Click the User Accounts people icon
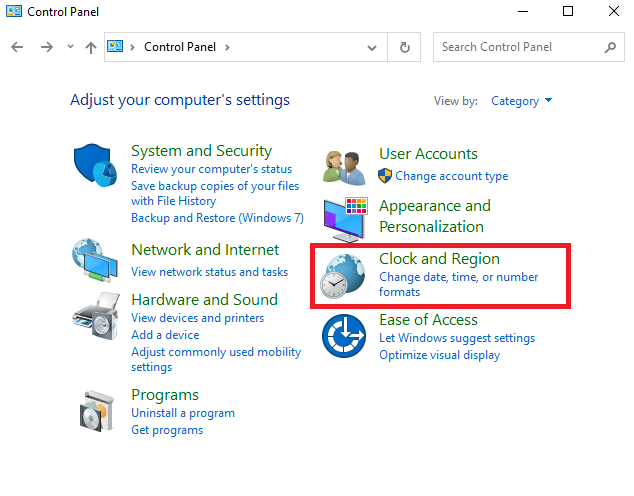Viewport: 634px width, 496px height. tap(345, 167)
